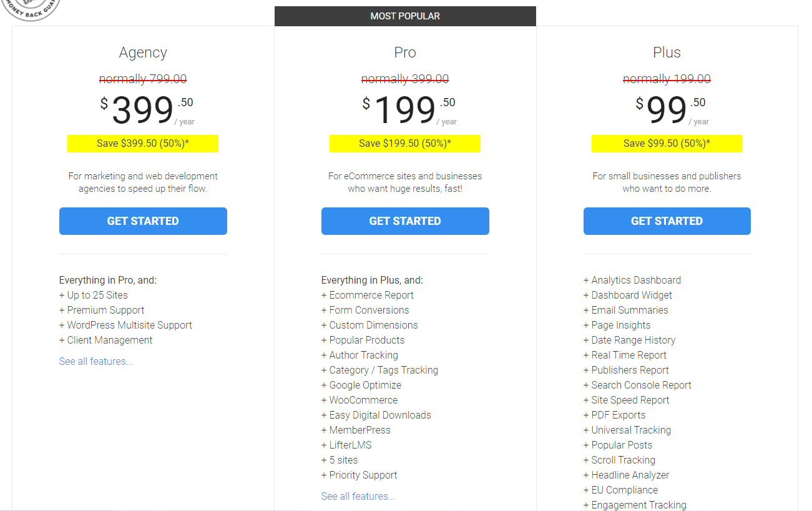Select the Pro plan heading
This screenshot has height=511, width=812.
(x=405, y=52)
